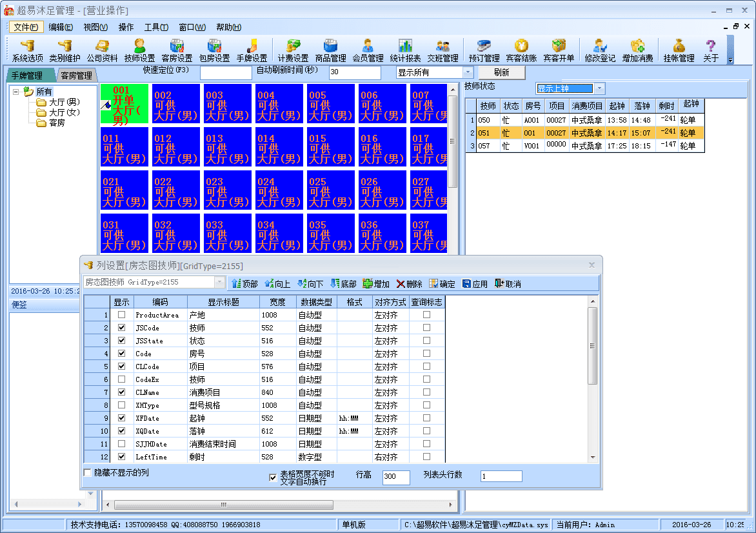Open 系统选项 in the toolbar
This screenshot has height=533, width=756.
(x=28, y=50)
